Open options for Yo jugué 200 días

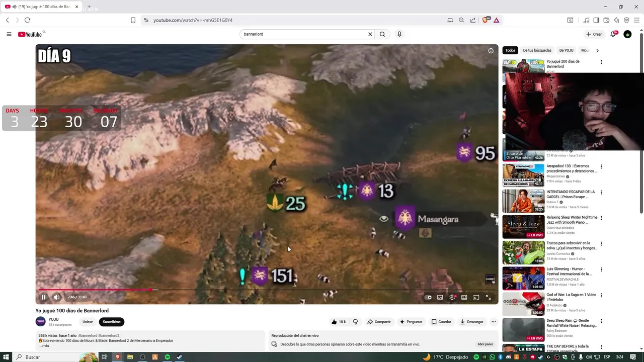click(601, 62)
